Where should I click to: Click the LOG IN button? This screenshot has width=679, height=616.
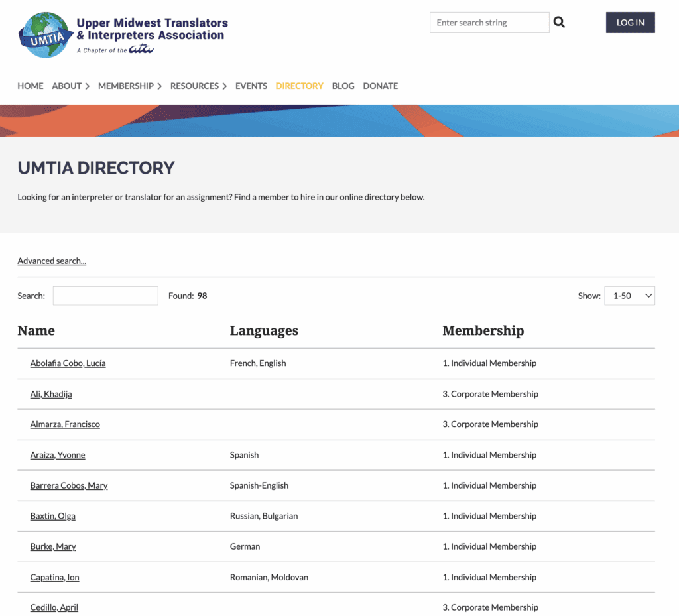[x=629, y=22]
